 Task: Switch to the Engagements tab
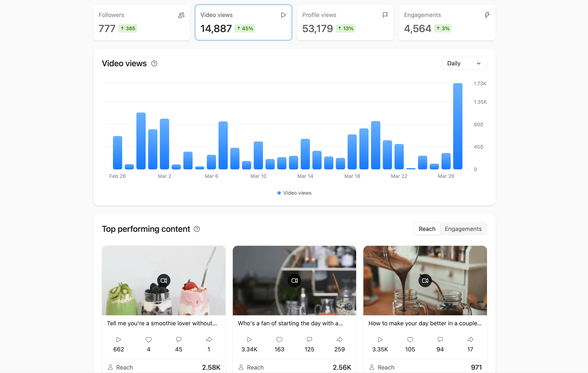tap(463, 229)
